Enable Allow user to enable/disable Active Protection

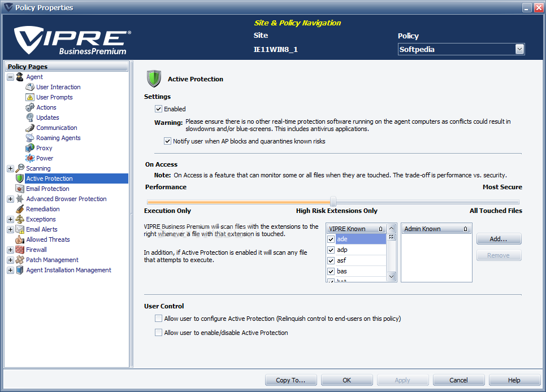point(158,333)
